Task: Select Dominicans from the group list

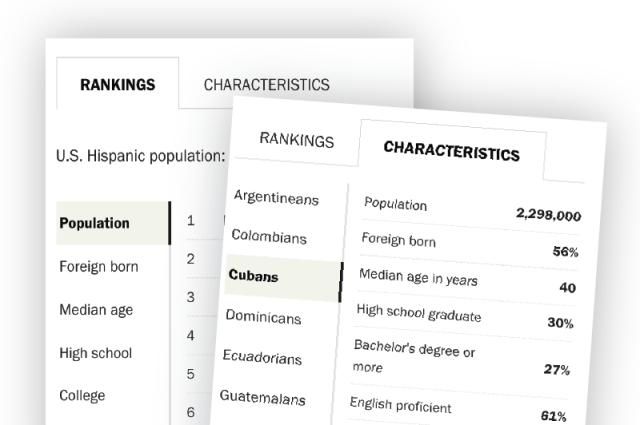Action: tap(263, 317)
